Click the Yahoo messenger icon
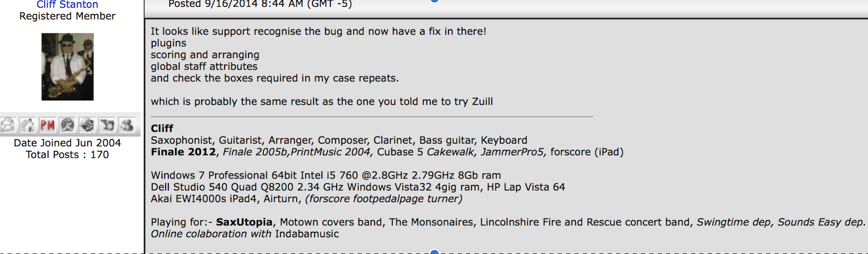The image size is (868, 254). click(107, 125)
